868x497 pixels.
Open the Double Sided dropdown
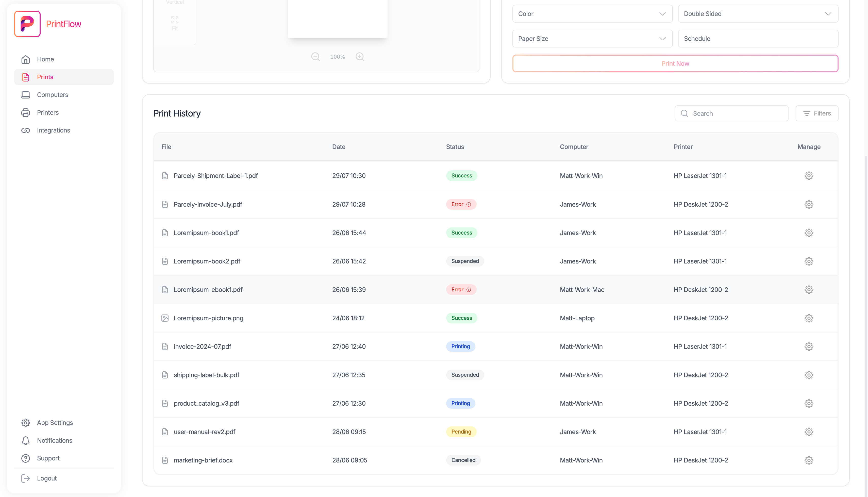758,14
